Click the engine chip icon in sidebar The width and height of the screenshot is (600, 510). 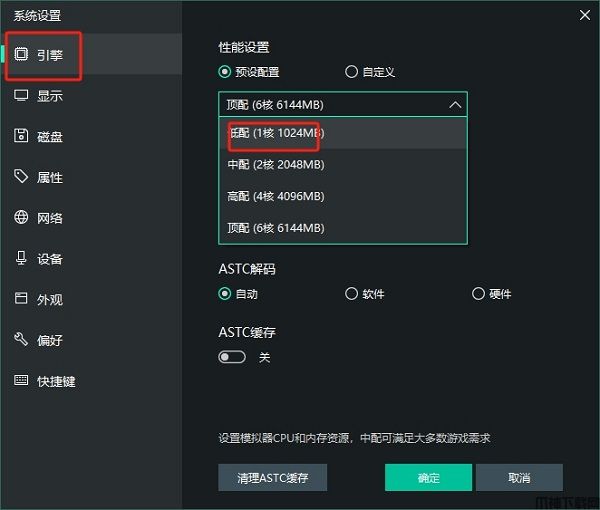21,55
